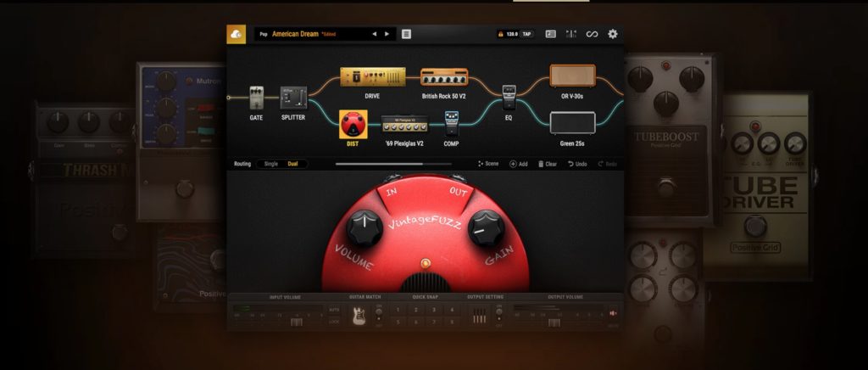868x370 pixels.
Task: Open the ToneCloud cloud icon
Action: click(x=236, y=34)
